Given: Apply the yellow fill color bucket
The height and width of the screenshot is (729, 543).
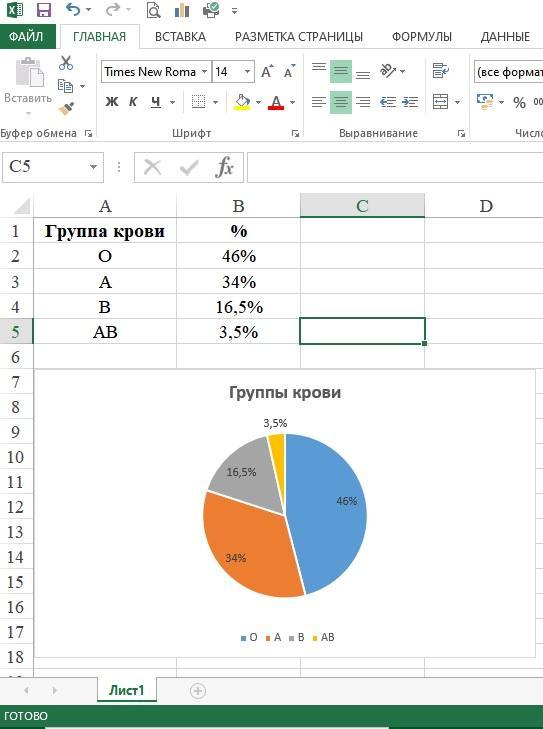Looking at the screenshot, I should tap(242, 102).
